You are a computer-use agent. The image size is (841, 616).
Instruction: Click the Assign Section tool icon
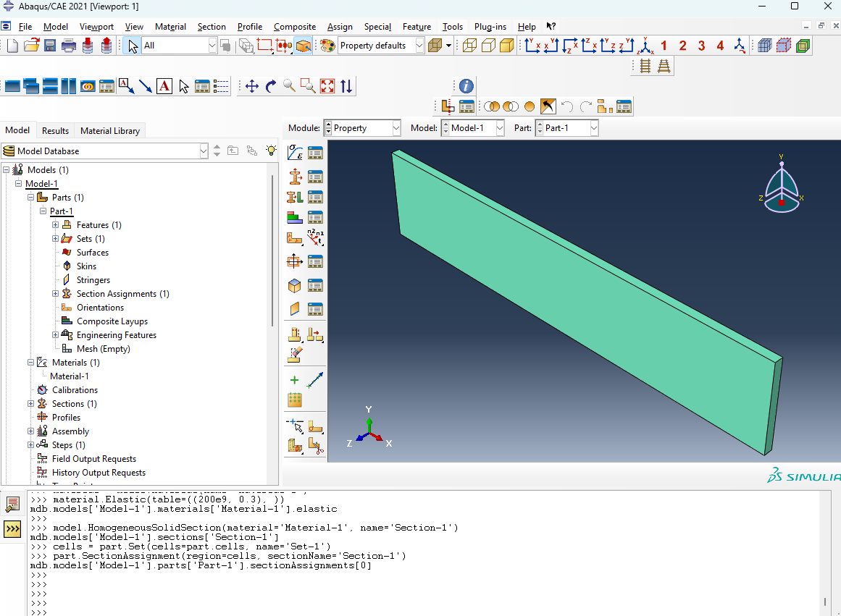tap(295, 197)
